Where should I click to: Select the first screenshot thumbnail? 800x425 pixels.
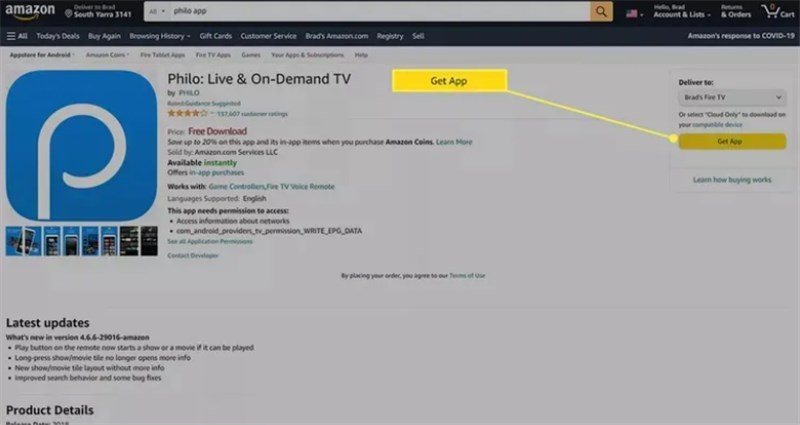click(14, 241)
